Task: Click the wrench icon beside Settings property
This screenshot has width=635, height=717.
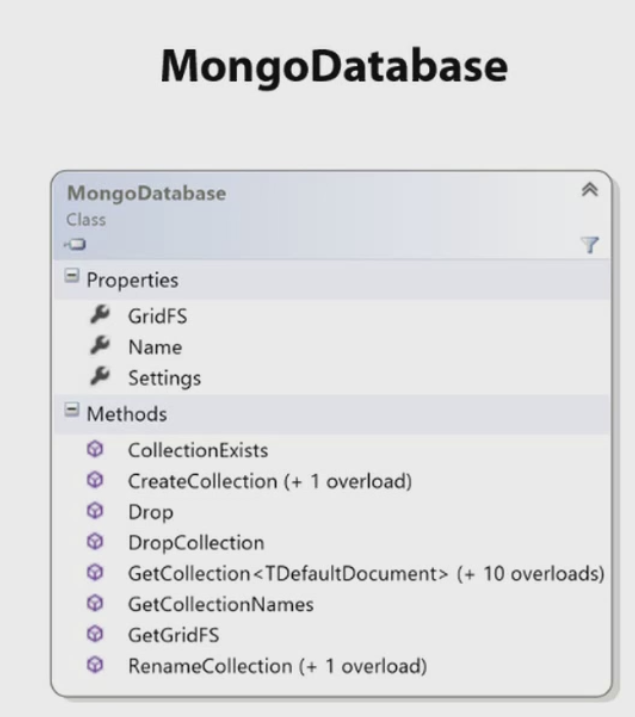Action: pos(100,376)
